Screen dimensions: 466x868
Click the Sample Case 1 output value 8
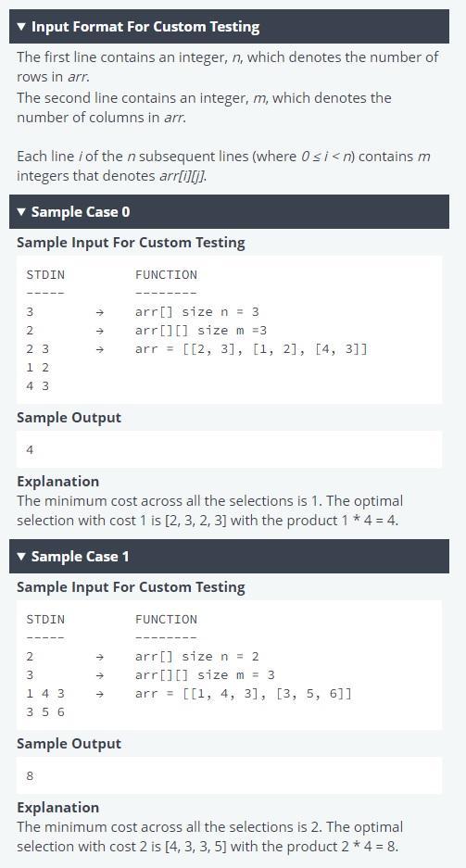pos(30,776)
